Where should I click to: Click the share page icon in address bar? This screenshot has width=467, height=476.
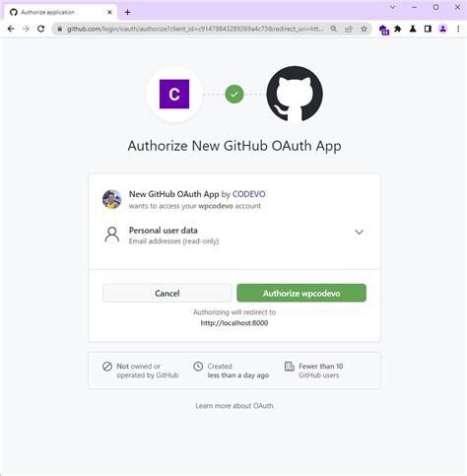tap(349, 29)
